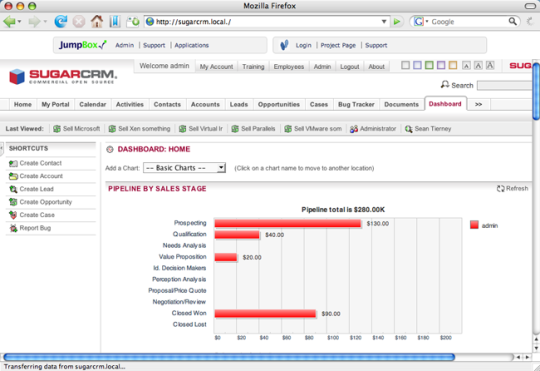Select the purple theme color swatch
Screen dimensions: 540x371
(441, 65)
